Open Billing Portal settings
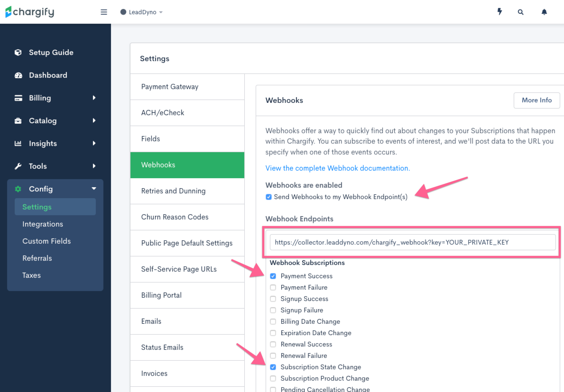This screenshot has height=392, width=564. (x=187, y=295)
